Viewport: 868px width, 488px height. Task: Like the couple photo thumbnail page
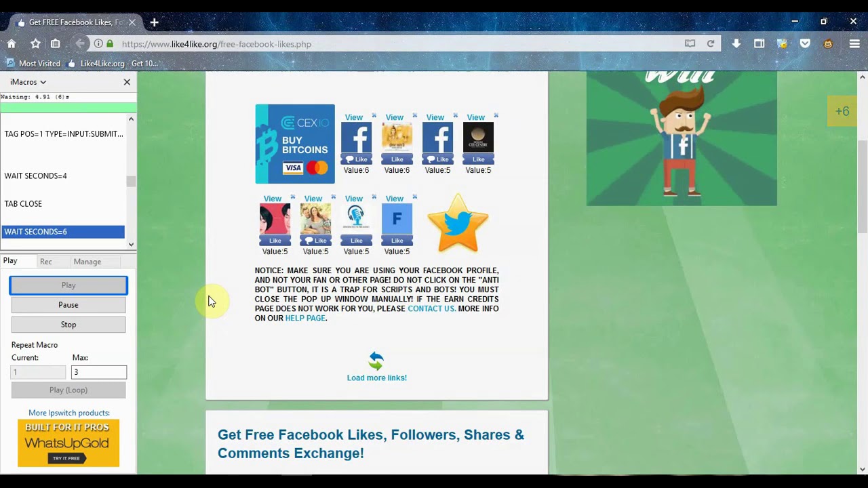[315, 241]
